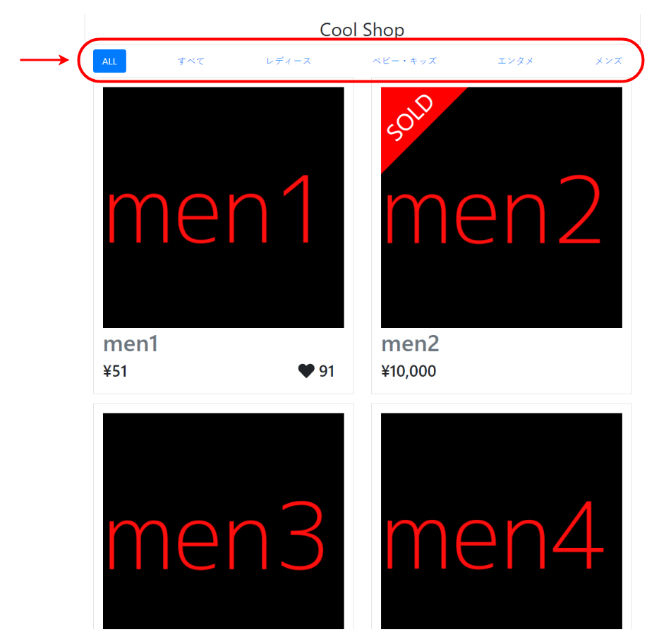The width and height of the screenshot is (659, 644).
Task: Click the red arrow pointing to tabs
Action: 44,60
